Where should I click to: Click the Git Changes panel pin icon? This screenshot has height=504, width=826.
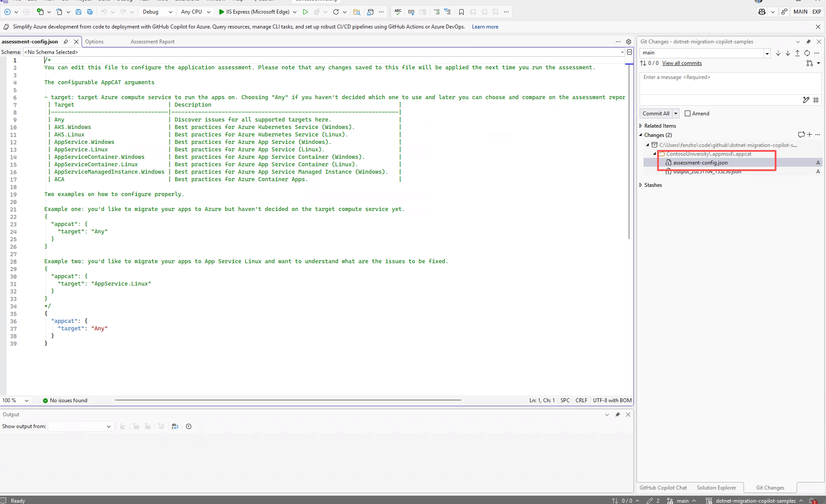808,42
